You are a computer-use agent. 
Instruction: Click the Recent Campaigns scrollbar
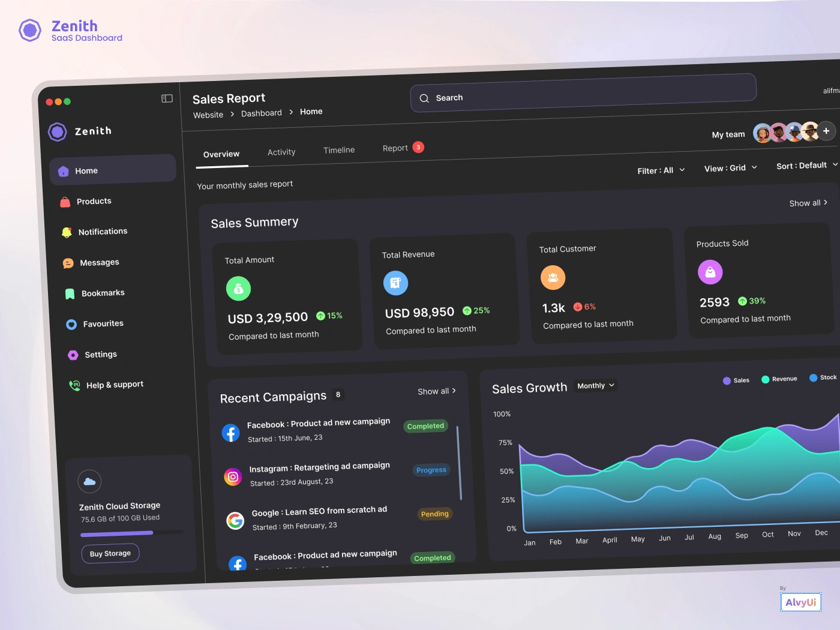click(x=458, y=463)
